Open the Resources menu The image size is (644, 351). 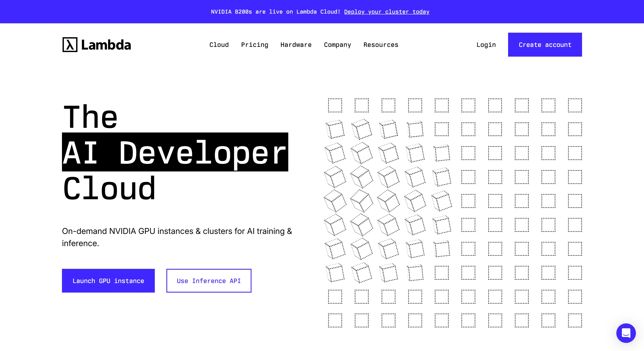381,45
